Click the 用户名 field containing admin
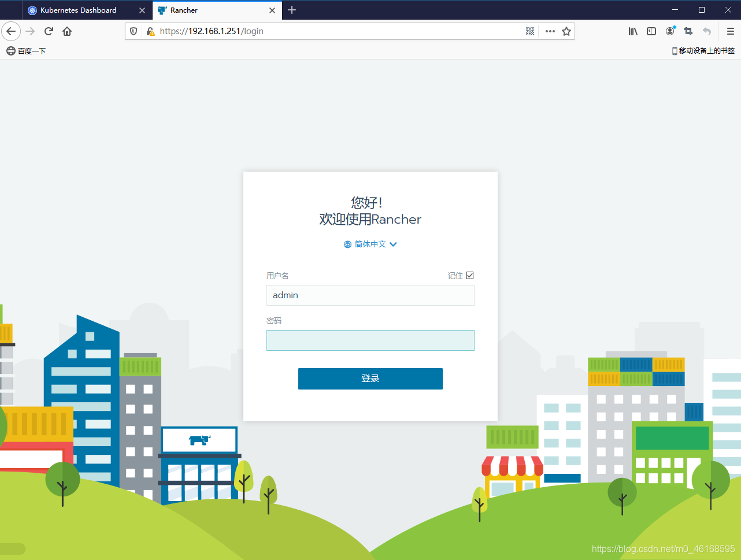Screen dimensions: 741x560 coord(370,295)
